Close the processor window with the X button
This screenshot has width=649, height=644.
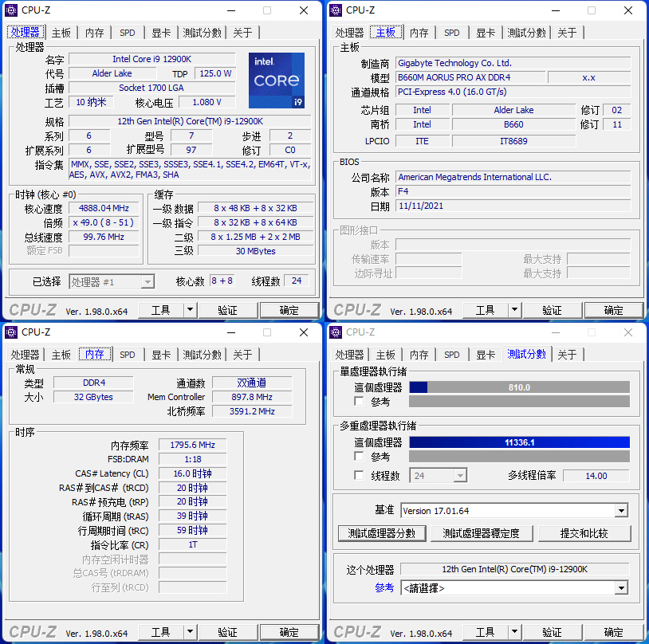pos(304,10)
